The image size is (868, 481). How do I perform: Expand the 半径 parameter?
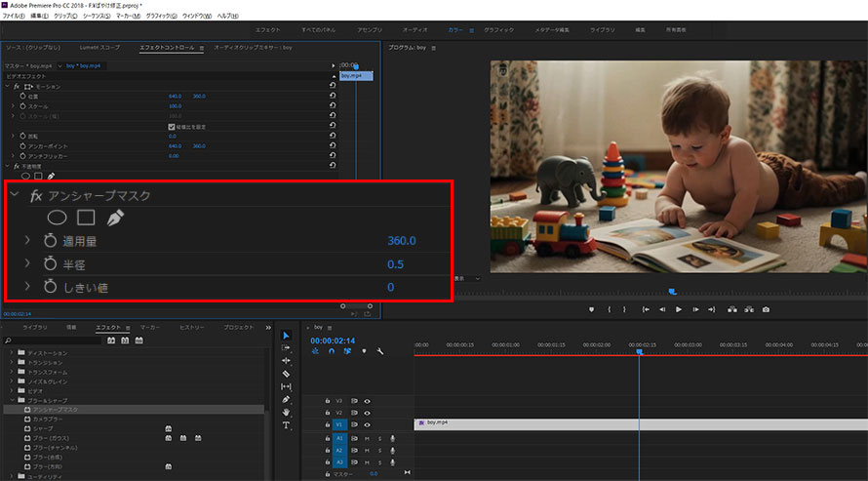28,264
